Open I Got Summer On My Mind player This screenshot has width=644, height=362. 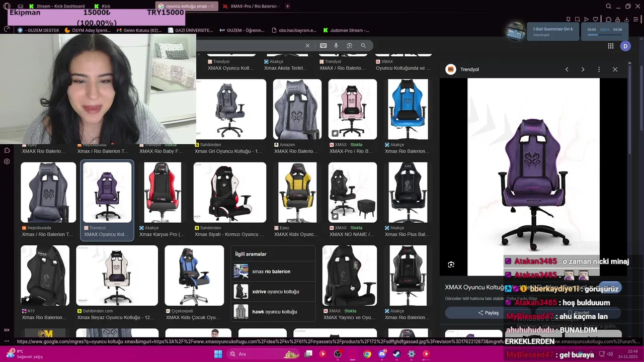(x=552, y=32)
